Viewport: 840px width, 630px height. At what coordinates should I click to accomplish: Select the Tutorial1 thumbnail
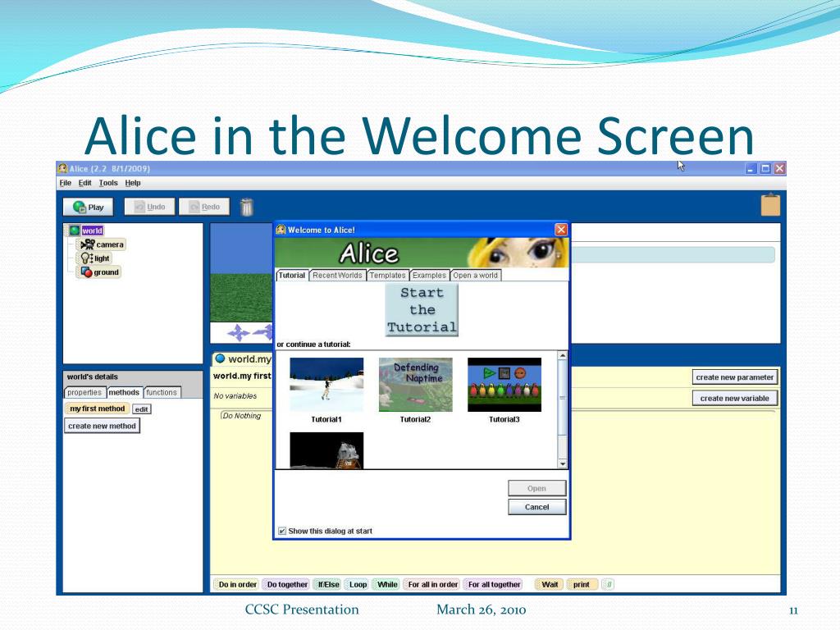click(x=326, y=385)
